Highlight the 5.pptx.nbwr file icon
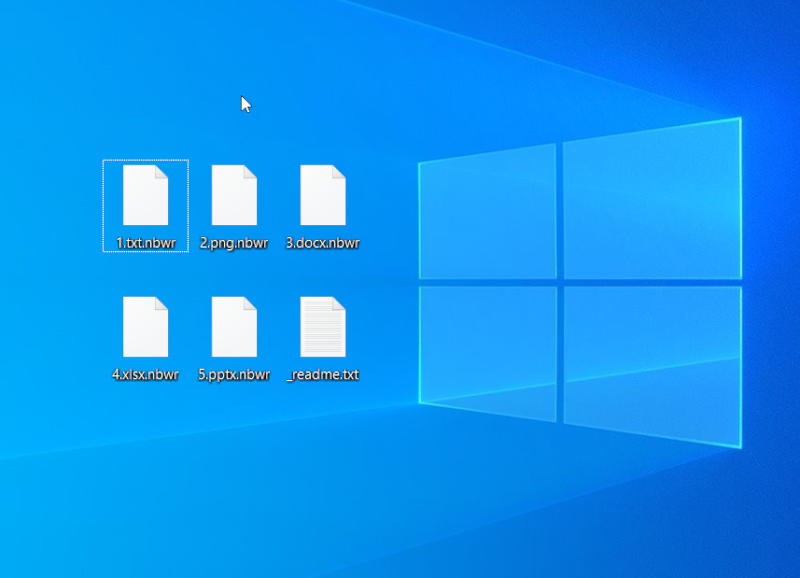Image resolution: width=800 pixels, height=578 pixels. (234, 327)
